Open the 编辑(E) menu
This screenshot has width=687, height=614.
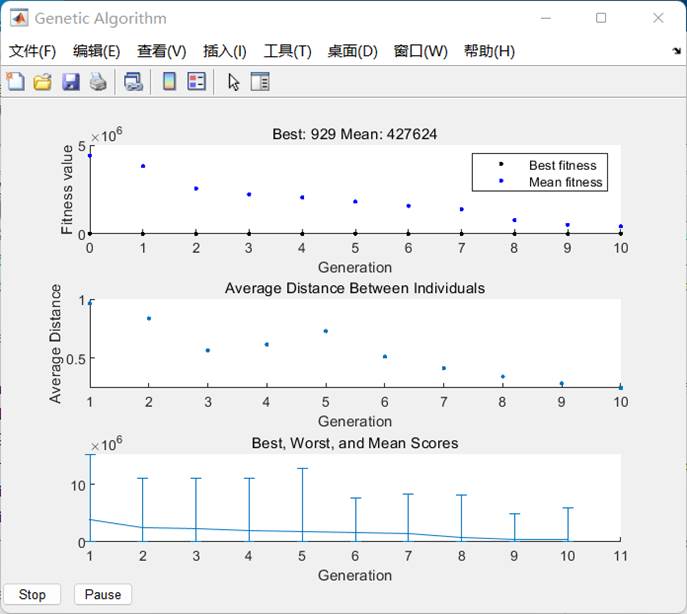96,52
